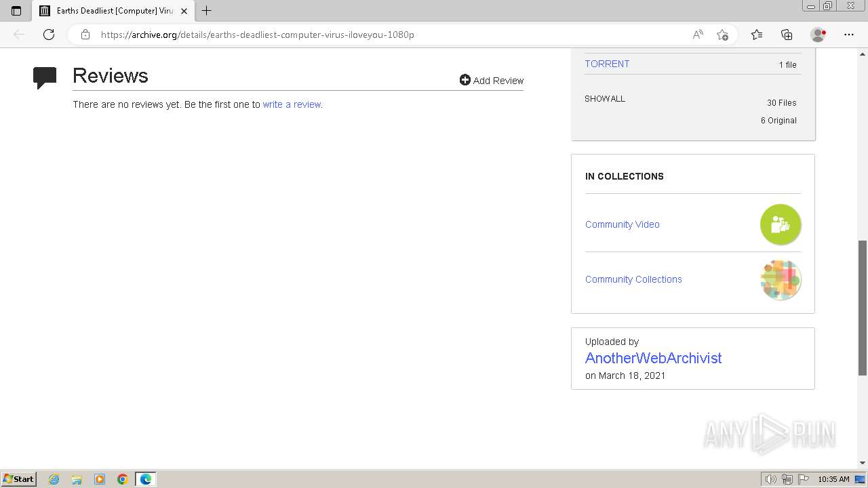The height and width of the screenshot is (488, 868).
Task: Click SHOW ALL files link
Action: coord(605,99)
